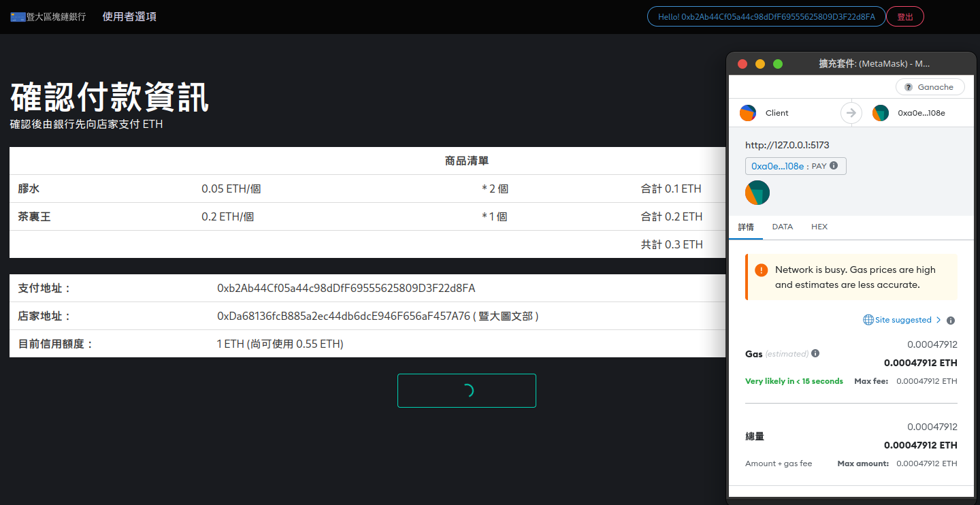
Task: Click the credit card logo icon
Action: [x=18, y=16]
